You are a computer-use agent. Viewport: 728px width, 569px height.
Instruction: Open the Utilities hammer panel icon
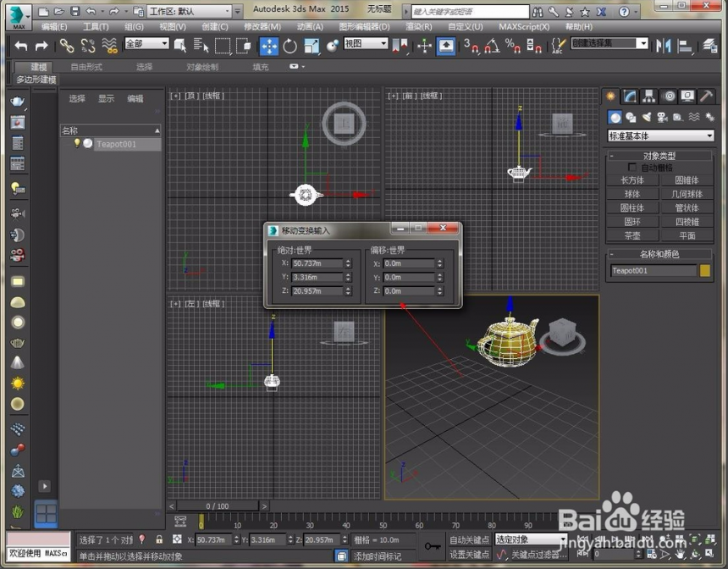click(706, 97)
